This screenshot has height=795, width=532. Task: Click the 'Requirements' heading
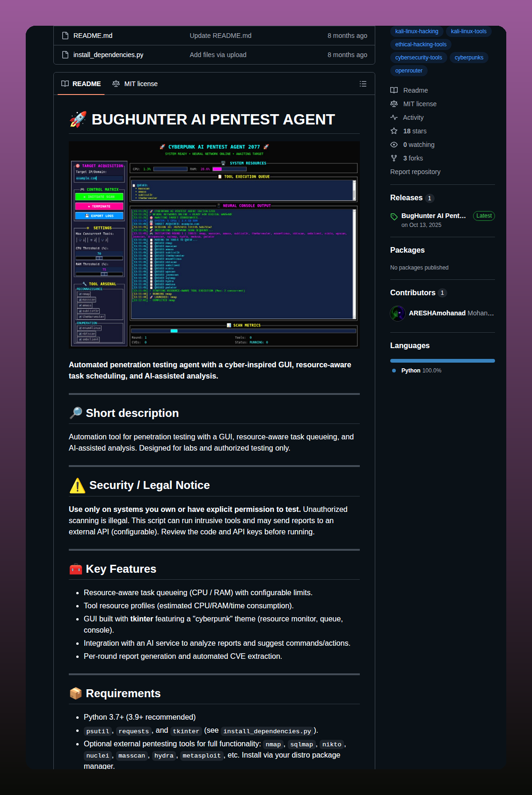tap(123, 693)
